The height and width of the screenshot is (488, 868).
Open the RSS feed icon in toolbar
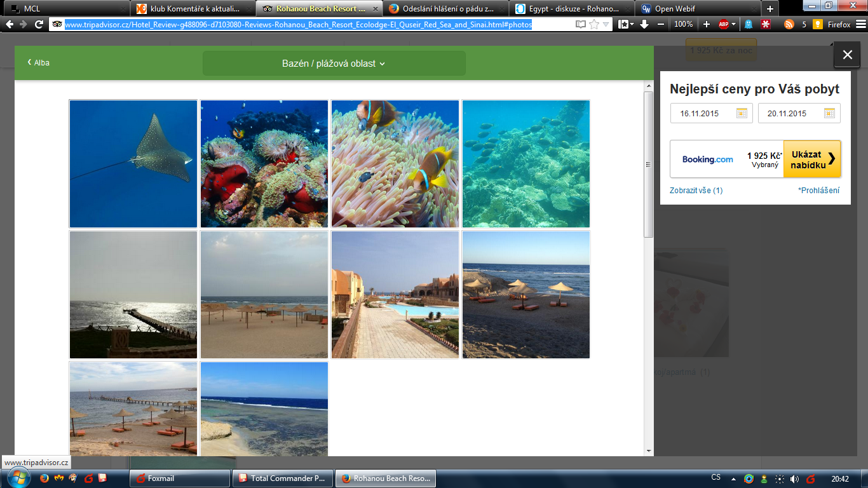pyautogui.click(x=789, y=24)
